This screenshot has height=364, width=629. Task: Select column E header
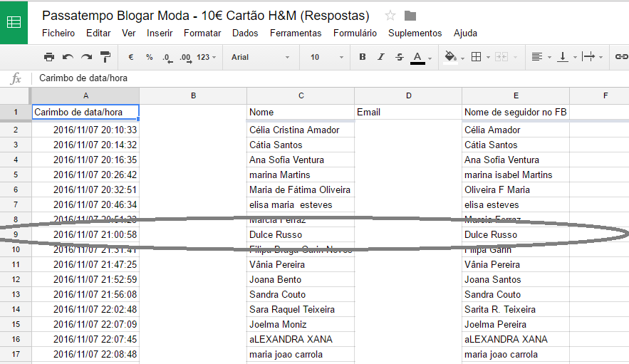click(x=516, y=96)
